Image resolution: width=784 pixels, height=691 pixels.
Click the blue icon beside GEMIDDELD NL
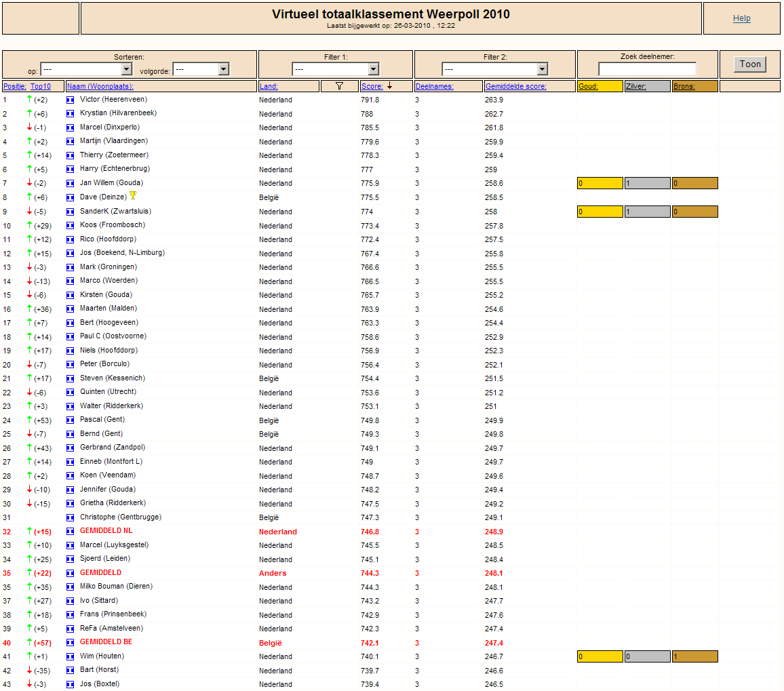[x=70, y=532]
